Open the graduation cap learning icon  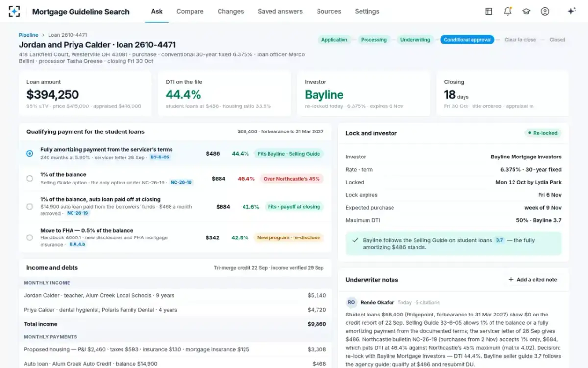tap(526, 11)
